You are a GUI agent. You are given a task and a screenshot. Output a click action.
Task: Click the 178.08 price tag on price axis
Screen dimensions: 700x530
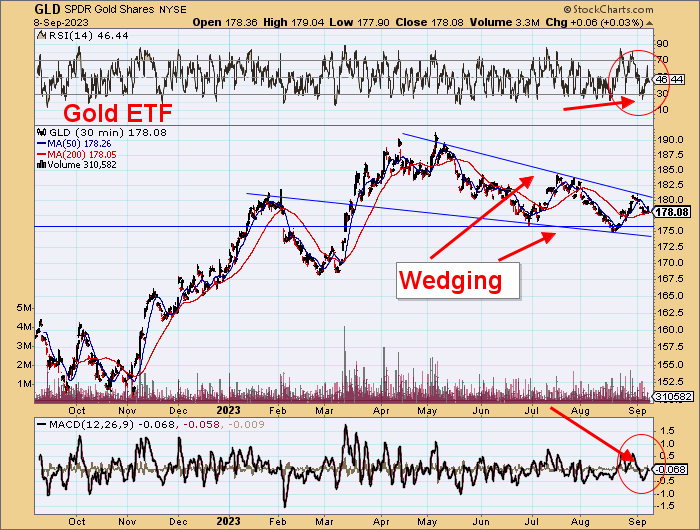(672, 212)
